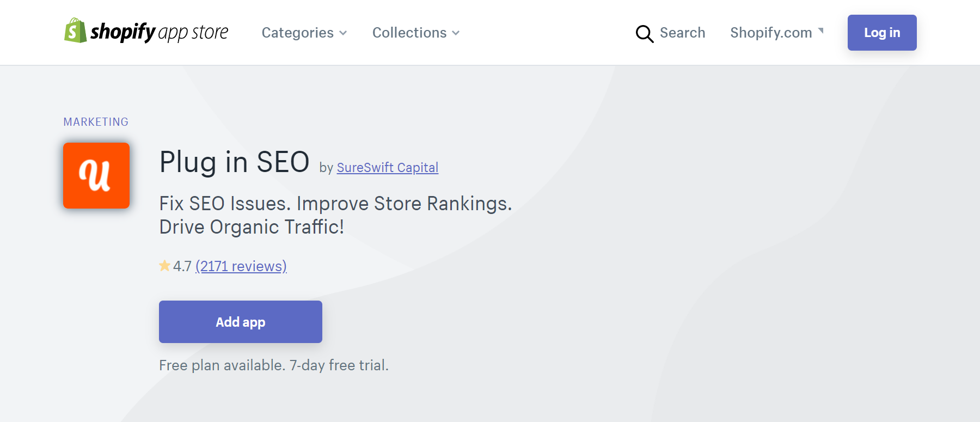Open the Categories menu label
The height and width of the screenshot is (422, 980).
coord(297,33)
